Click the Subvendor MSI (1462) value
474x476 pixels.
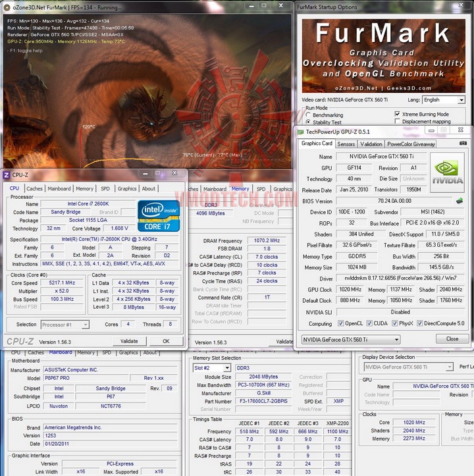tap(433, 211)
